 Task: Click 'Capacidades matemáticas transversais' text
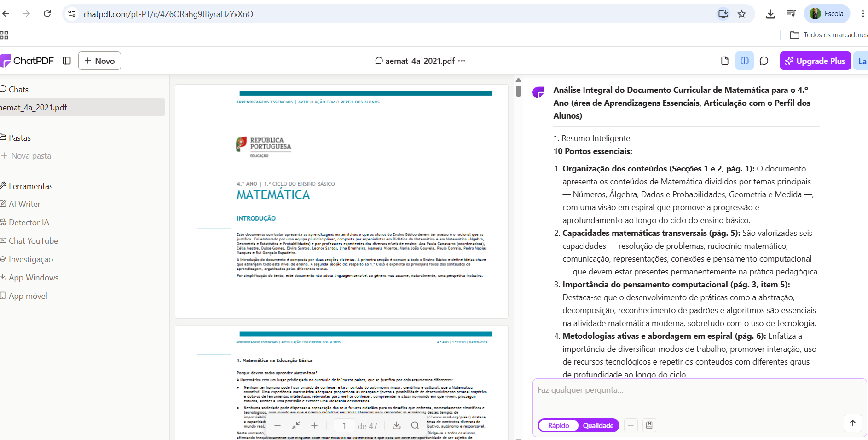(635, 233)
